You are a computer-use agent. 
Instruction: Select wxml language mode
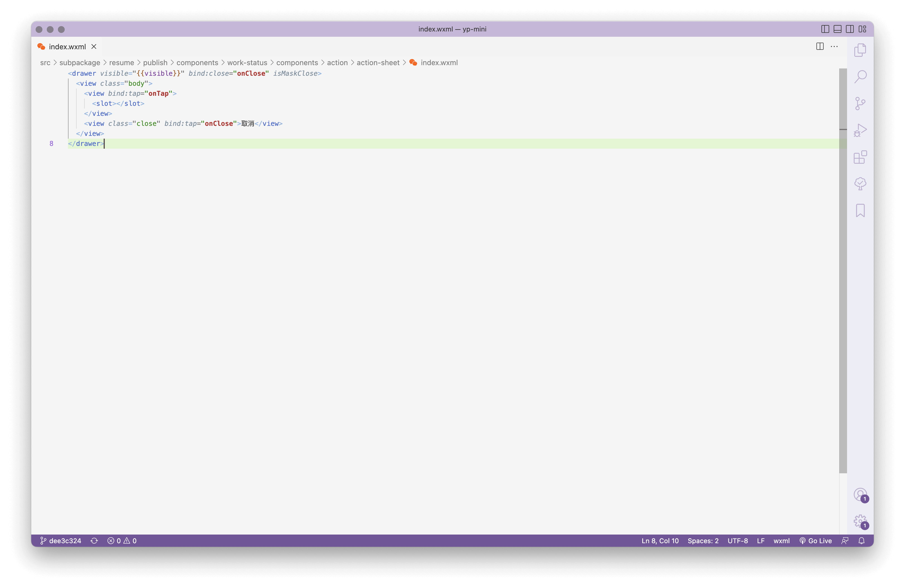[781, 540]
